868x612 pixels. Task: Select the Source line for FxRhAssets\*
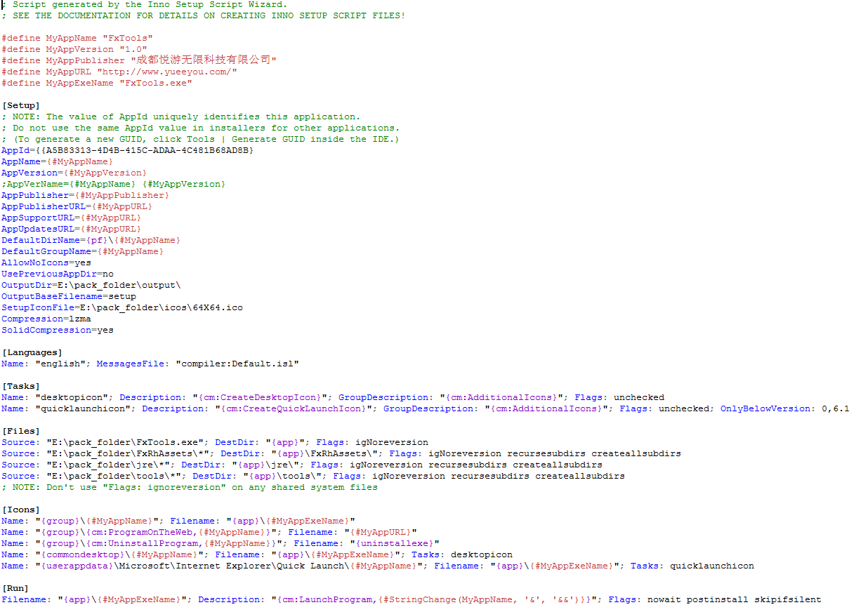(341, 453)
